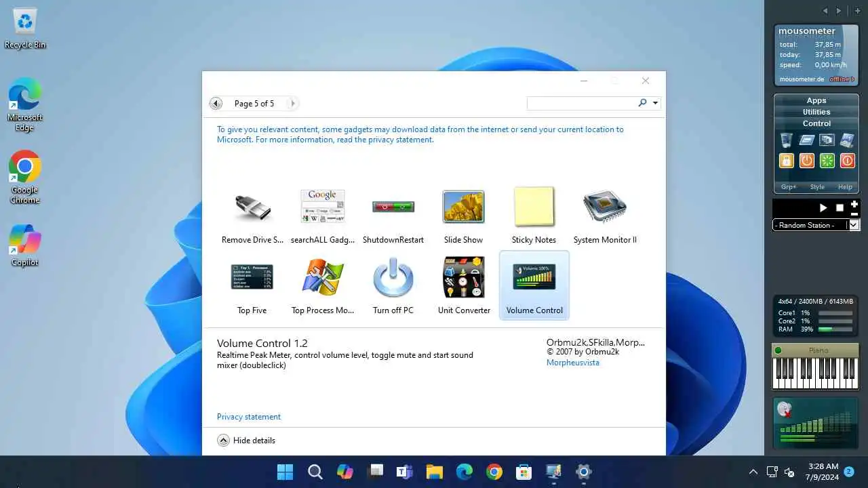Open the Windows Start menu
Viewport: 868px width, 488px height.
[x=285, y=472]
